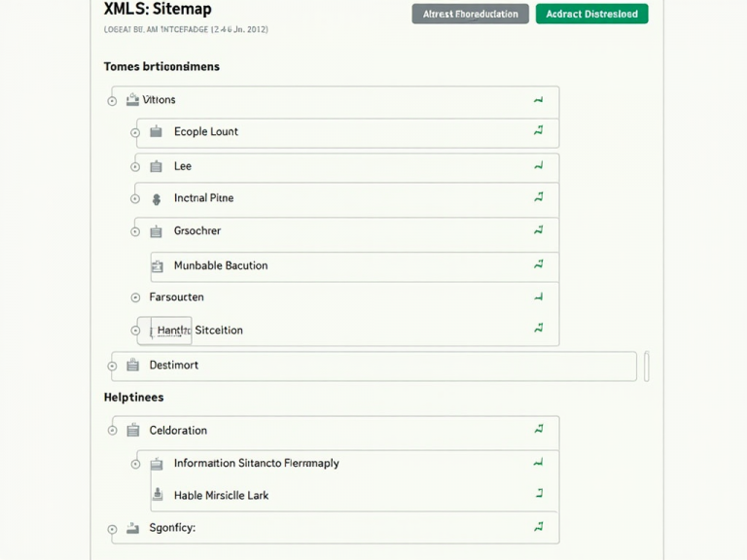Click the page icon beside Ecople Lount
Screen dimensions: 747x560
click(156, 131)
